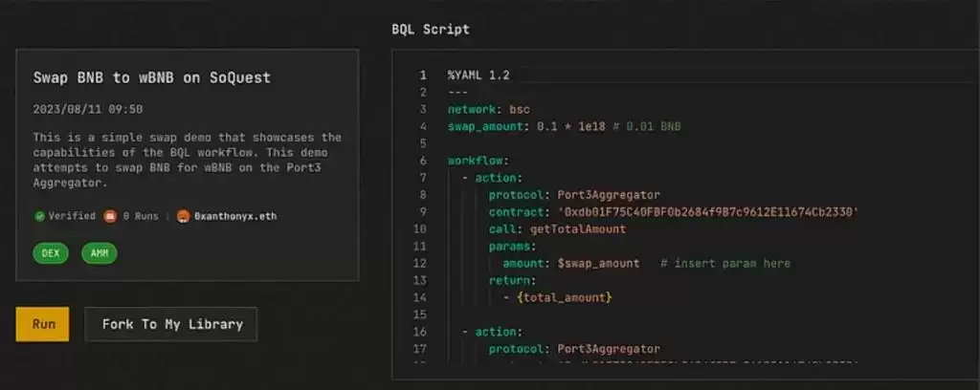The image size is (980, 390).
Task: Click line number 6 in the editor gutter
Action: 423,161
